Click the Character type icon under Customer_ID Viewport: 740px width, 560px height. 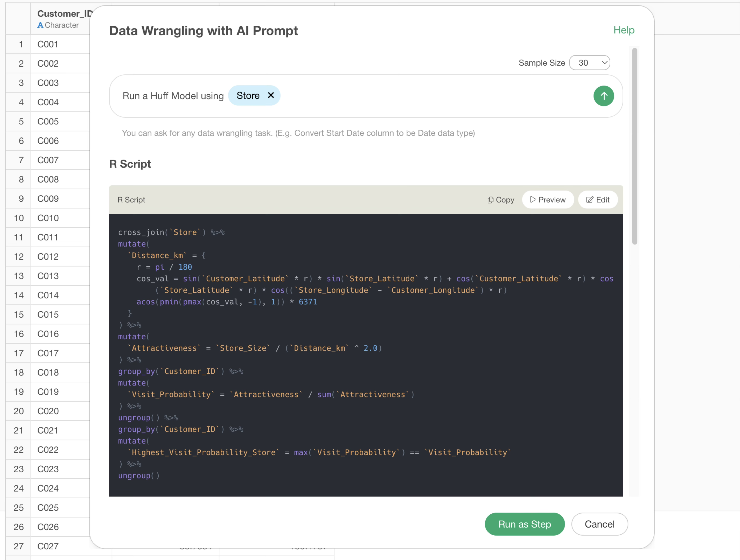pyautogui.click(x=40, y=25)
